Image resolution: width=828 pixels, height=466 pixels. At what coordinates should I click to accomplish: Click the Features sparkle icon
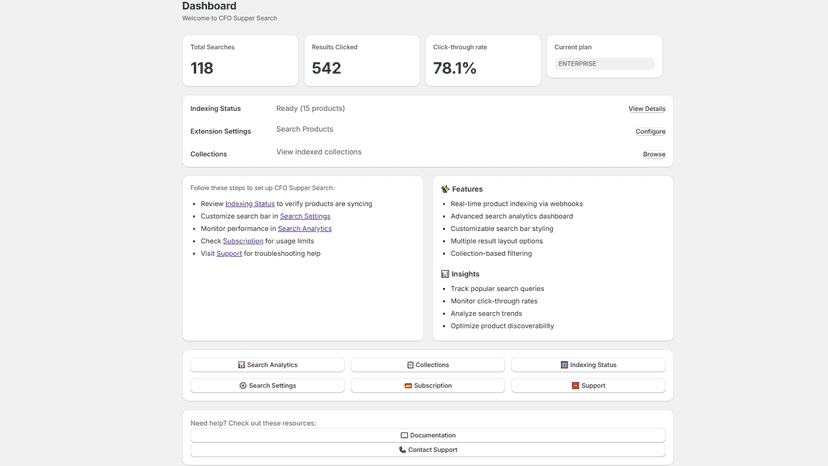(x=445, y=189)
